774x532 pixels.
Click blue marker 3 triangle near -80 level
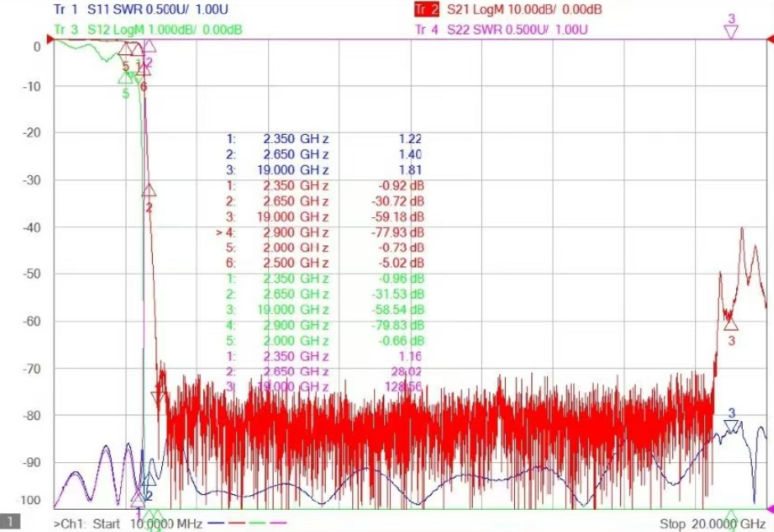tap(731, 427)
